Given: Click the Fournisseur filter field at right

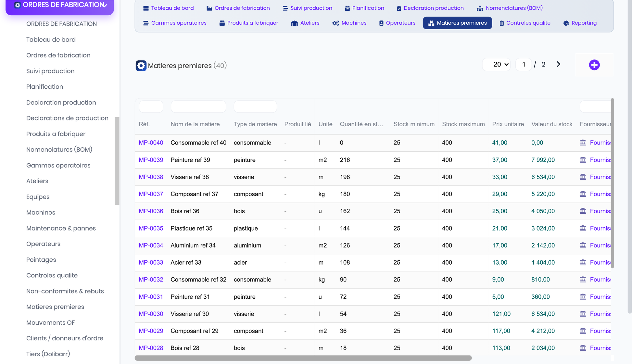Looking at the screenshot, I should coord(596,107).
